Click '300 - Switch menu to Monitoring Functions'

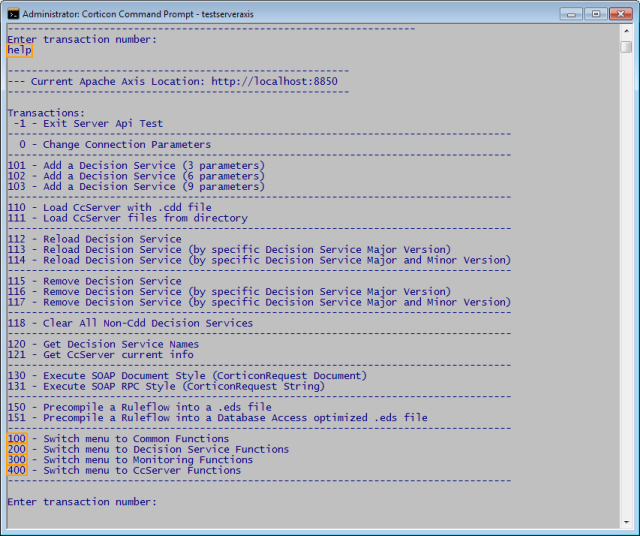pyautogui.click(x=131, y=460)
